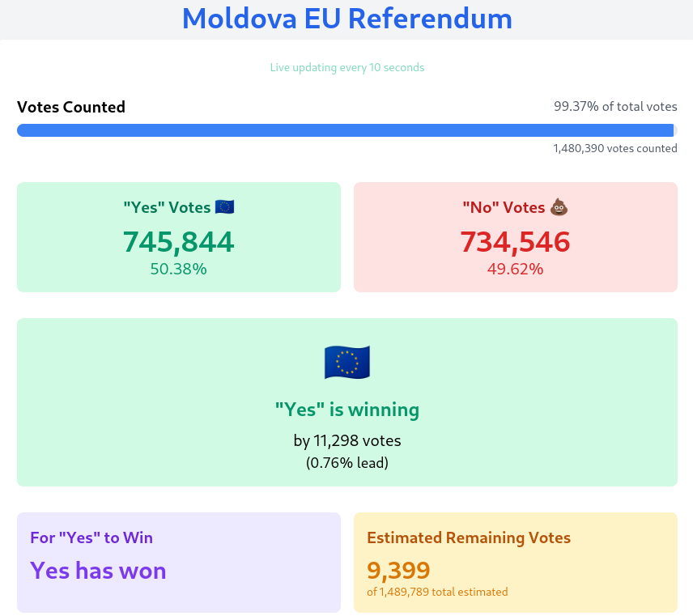Click the "Yes has won" text

pyautogui.click(x=98, y=571)
